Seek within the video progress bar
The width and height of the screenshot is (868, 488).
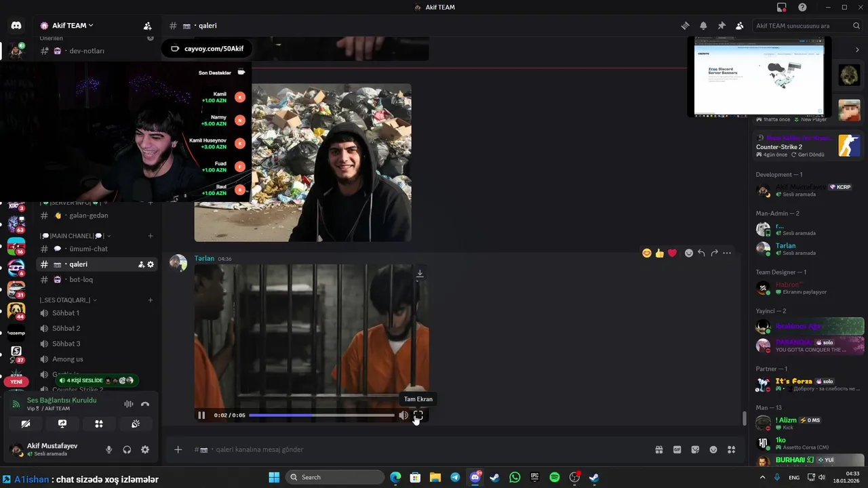click(x=321, y=415)
